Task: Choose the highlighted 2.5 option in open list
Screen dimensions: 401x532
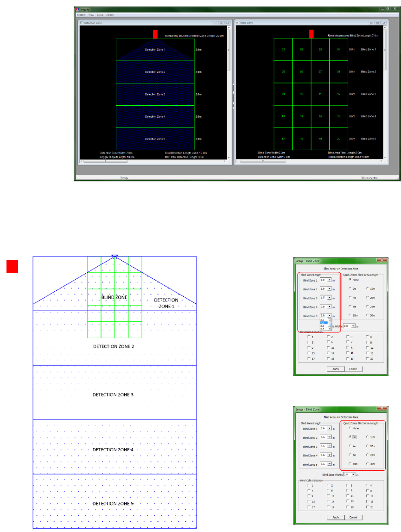Action: point(324,323)
